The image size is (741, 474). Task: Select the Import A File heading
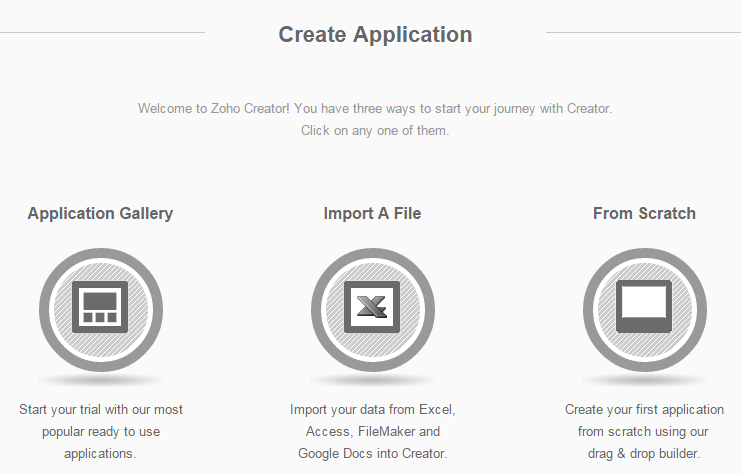click(x=372, y=213)
